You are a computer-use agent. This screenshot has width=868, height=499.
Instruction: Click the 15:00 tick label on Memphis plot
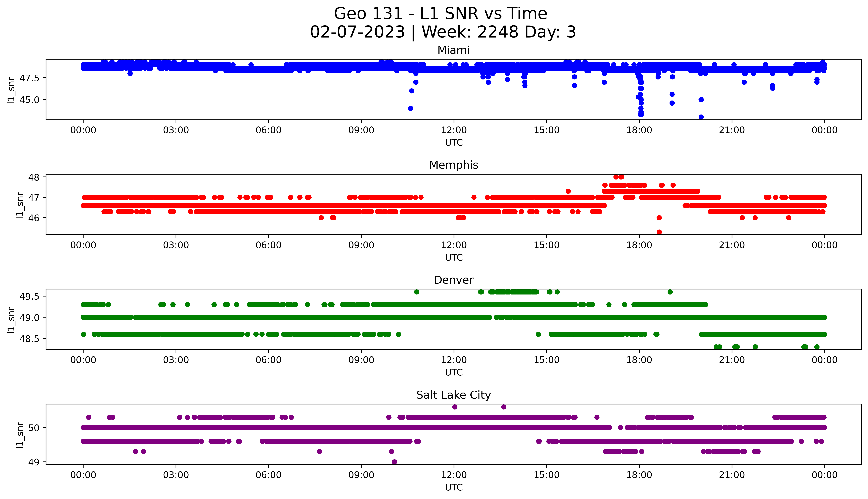pos(547,245)
